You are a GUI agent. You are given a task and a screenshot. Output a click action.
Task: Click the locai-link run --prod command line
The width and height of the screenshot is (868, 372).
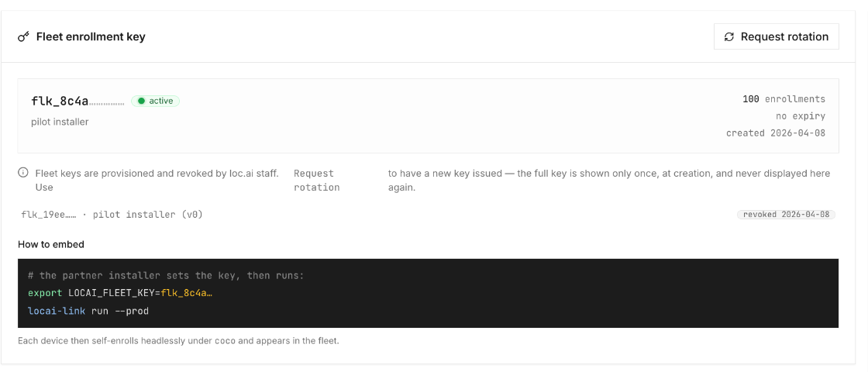[88, 311]
